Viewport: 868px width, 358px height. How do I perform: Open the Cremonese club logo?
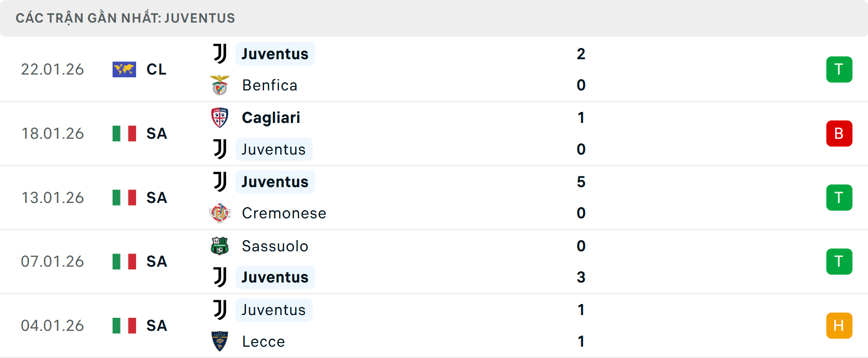(220, 213)
